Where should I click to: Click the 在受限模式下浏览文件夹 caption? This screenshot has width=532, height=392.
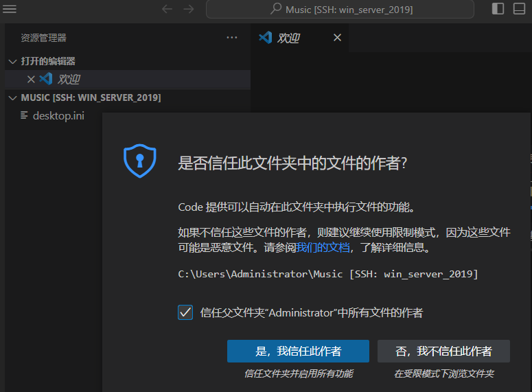[x=443, y=373]
